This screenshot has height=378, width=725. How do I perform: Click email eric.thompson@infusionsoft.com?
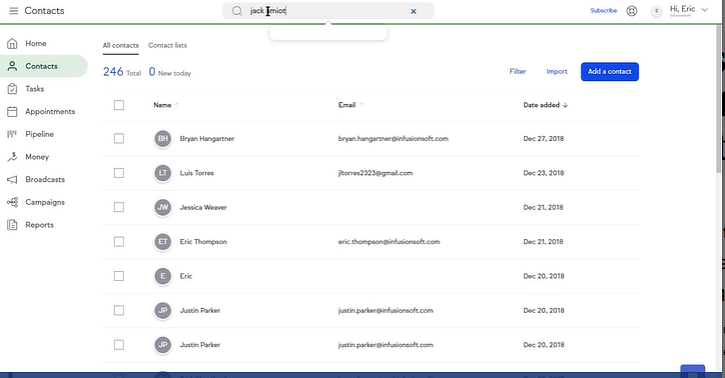[389, 242]
